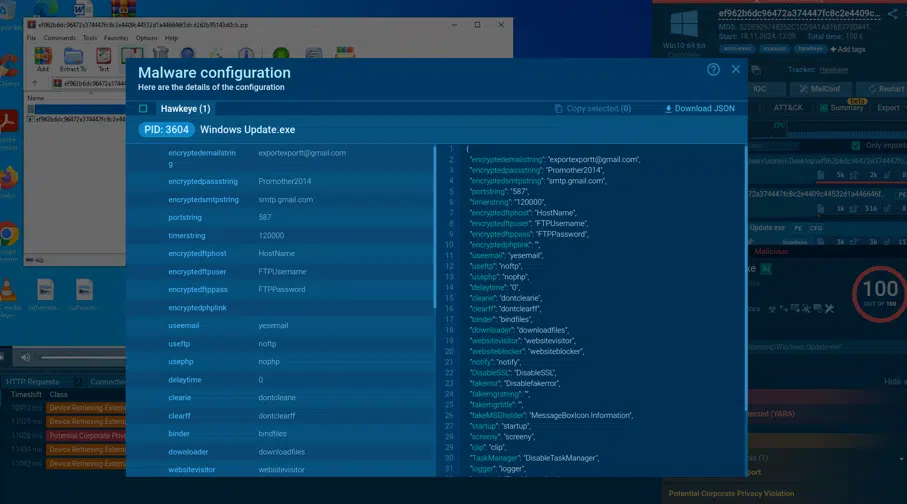Click WinRAR Extract To icon
The image size is (907, 504).
coord(73,60)
